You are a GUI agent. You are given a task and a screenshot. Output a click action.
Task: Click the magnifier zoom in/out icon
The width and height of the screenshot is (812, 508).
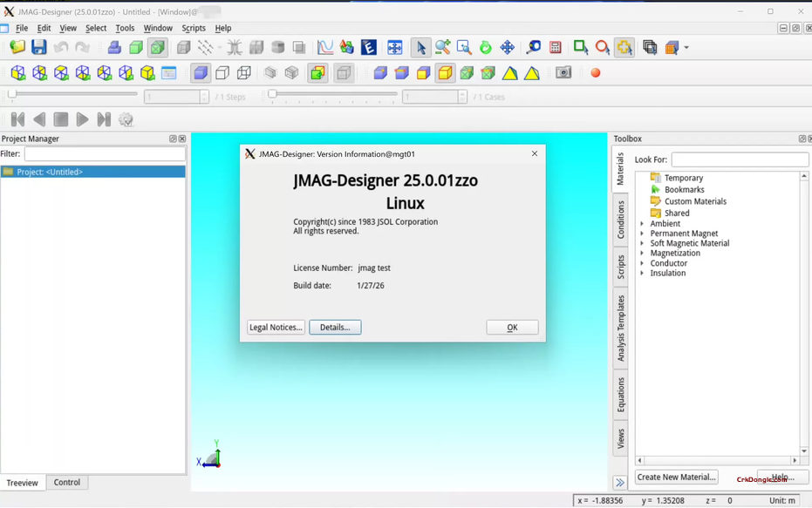pyautogui.click(x=442, y=48)
